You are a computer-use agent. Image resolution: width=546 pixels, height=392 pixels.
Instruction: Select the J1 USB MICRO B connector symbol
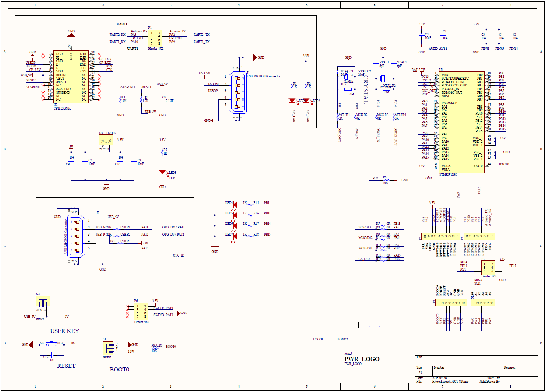tap(237, 92)
